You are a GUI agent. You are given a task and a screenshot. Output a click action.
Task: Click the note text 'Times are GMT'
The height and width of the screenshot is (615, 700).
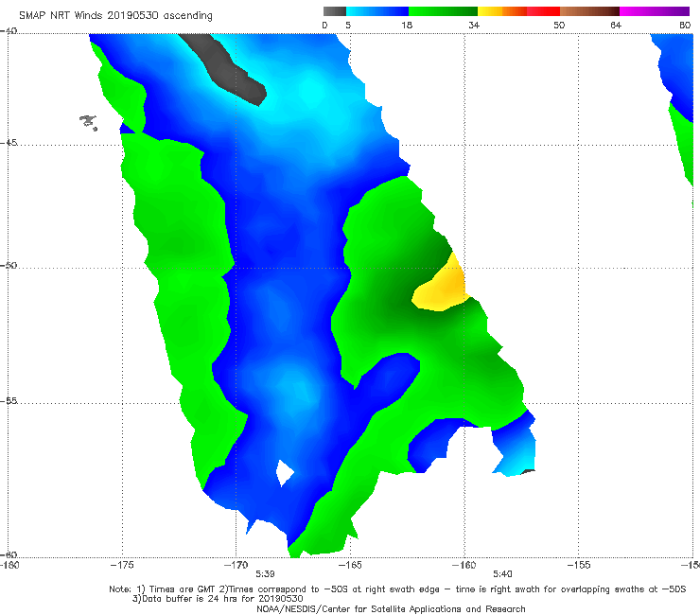182,589
